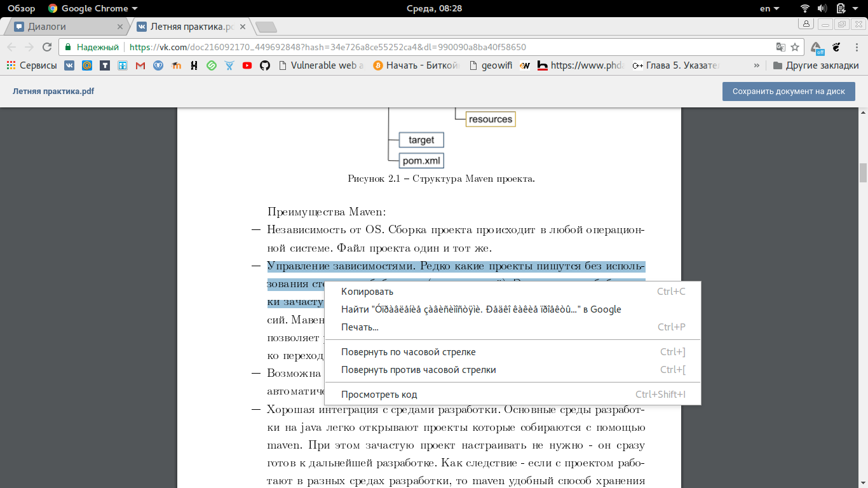Open the dark 'T' bookmark icon

[104, 65]
